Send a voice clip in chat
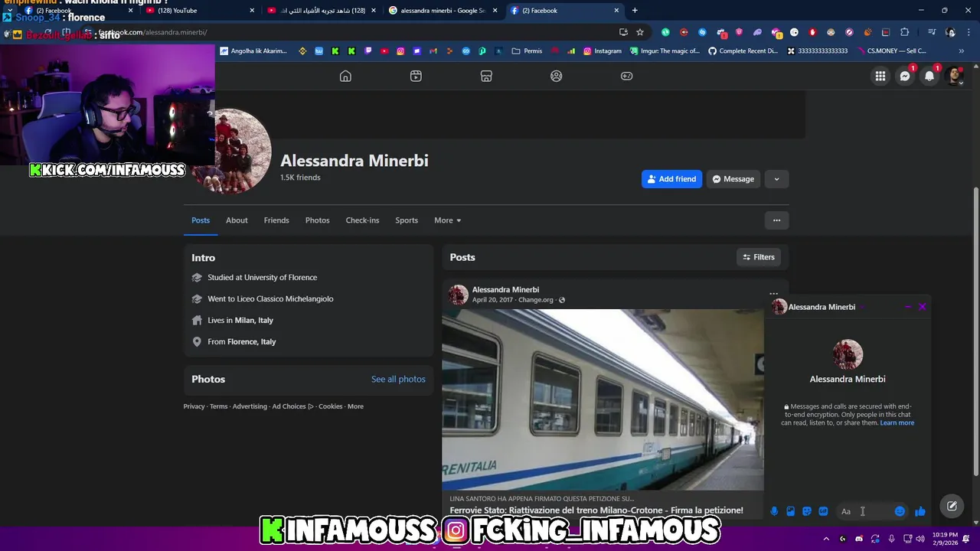 (x=774, y=511)
